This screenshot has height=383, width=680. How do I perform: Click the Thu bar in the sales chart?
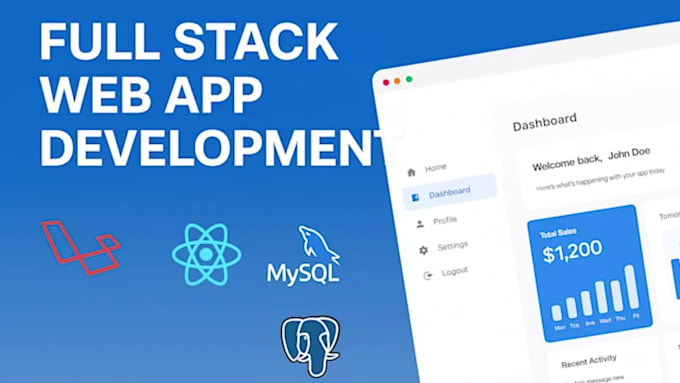pos(617,296)
